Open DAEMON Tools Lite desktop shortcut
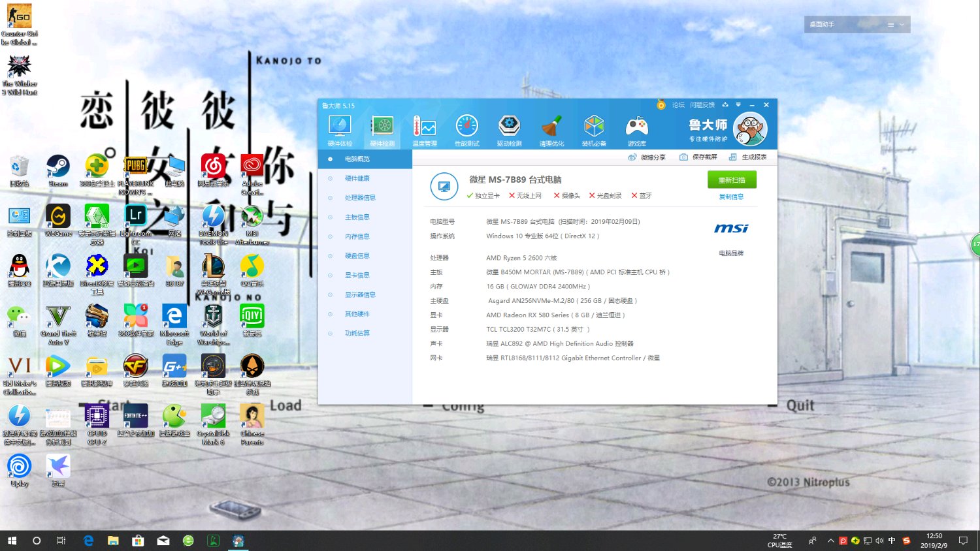This screenshot has height=551, width=980. 214,225
